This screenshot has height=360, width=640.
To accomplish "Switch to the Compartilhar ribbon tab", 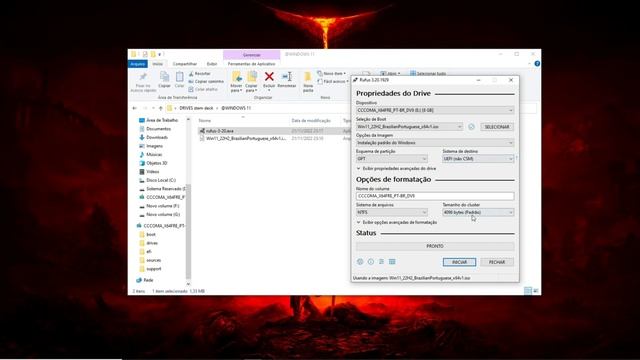I will (184, 64).
